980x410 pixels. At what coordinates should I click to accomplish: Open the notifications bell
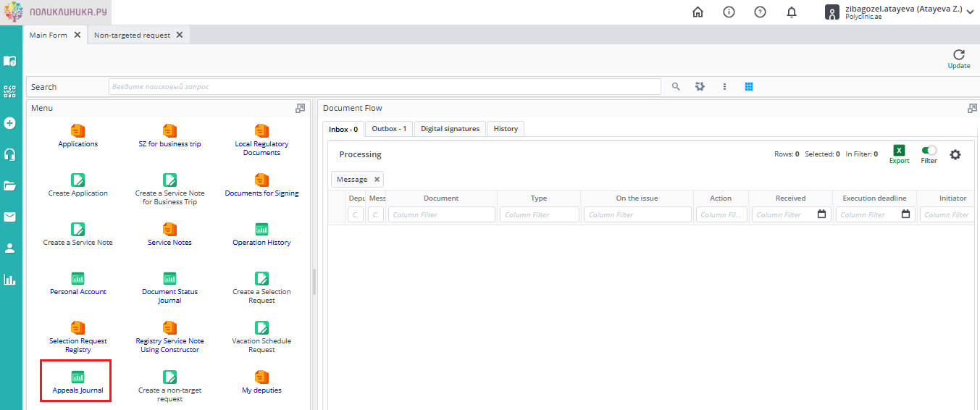[792, 12]
